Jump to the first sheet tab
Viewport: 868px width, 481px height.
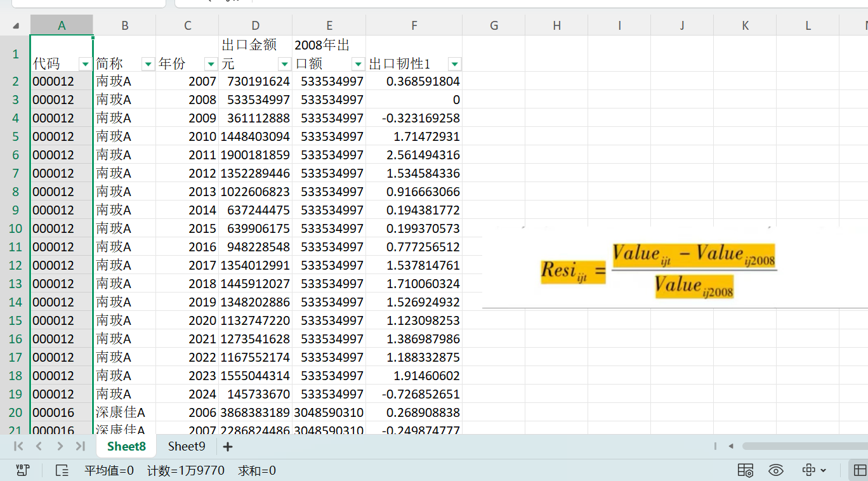coord(18,446)
